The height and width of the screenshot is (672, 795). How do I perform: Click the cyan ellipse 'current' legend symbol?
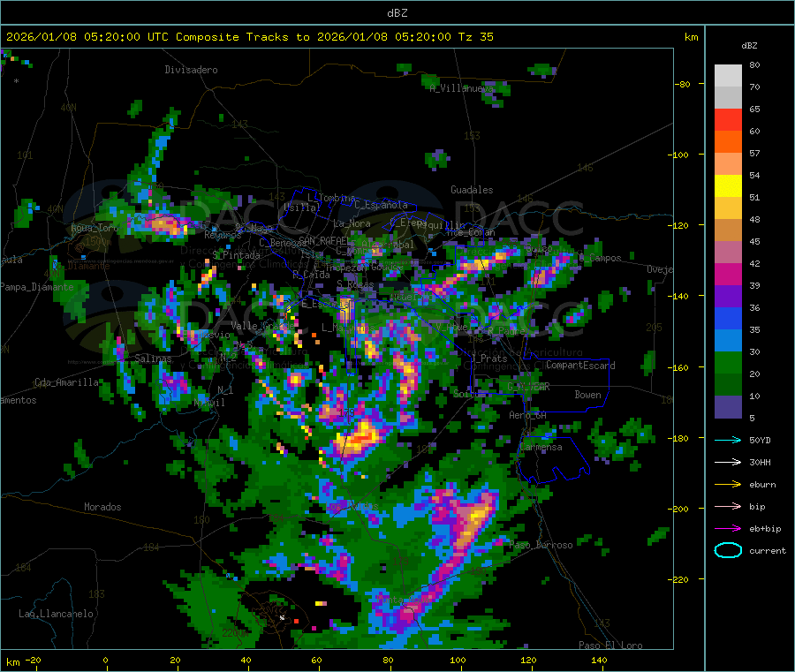pyautogui.click(x=728, y=550)
